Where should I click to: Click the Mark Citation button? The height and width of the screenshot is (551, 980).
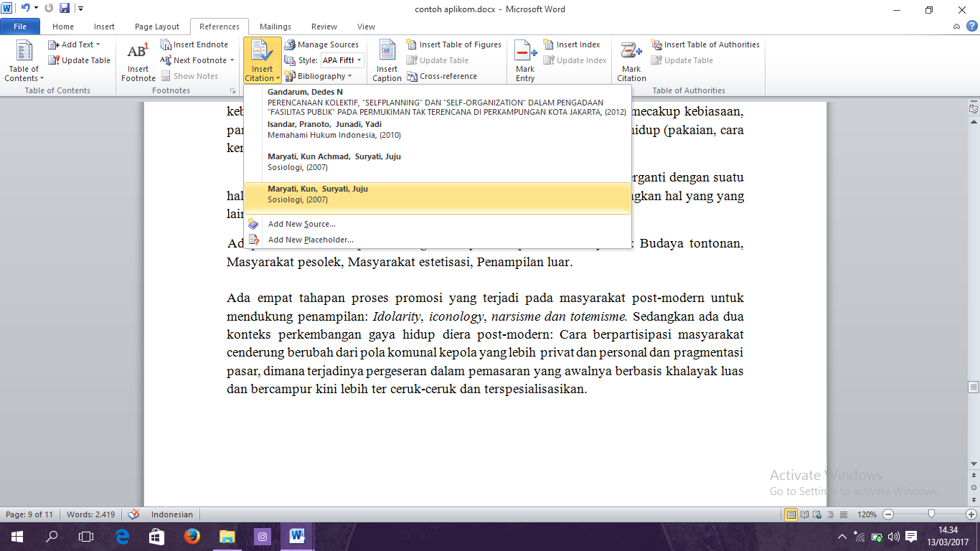[x=631, y=61]
